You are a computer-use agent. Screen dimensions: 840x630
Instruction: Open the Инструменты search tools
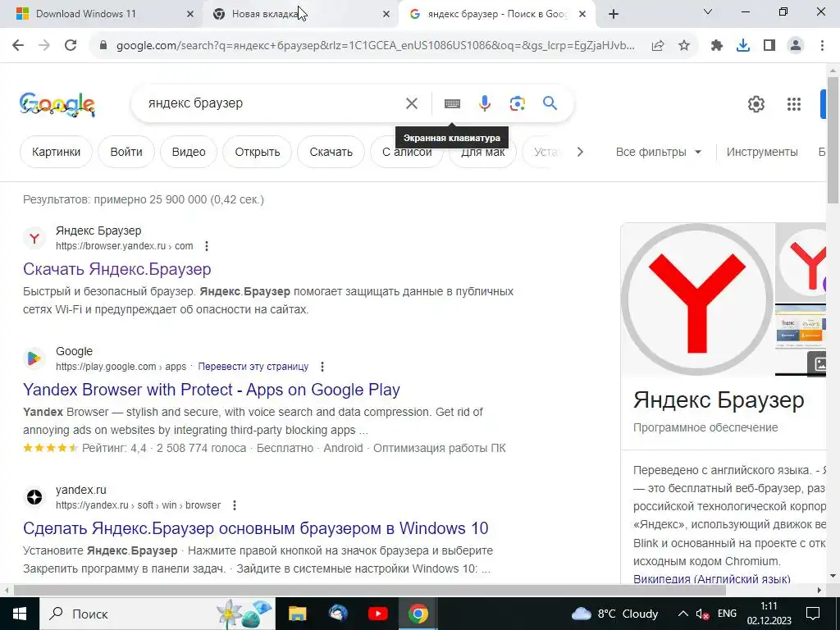[762, 152]
